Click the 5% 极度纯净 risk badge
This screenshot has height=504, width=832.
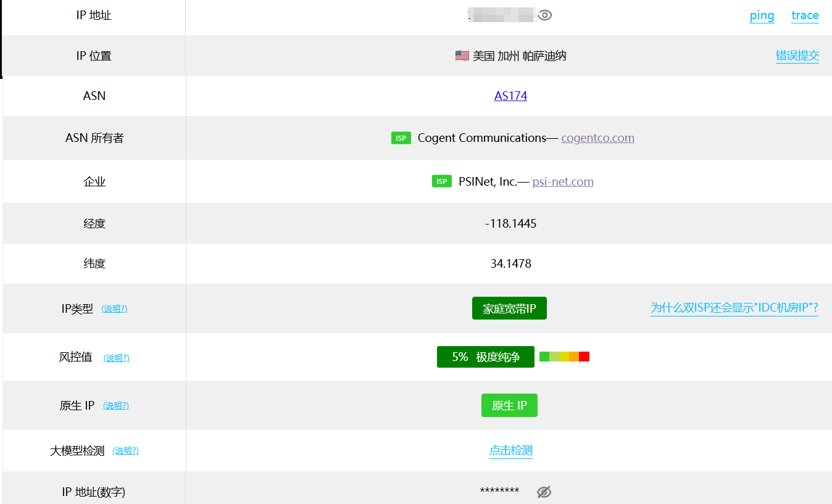[x=485, y=357]
